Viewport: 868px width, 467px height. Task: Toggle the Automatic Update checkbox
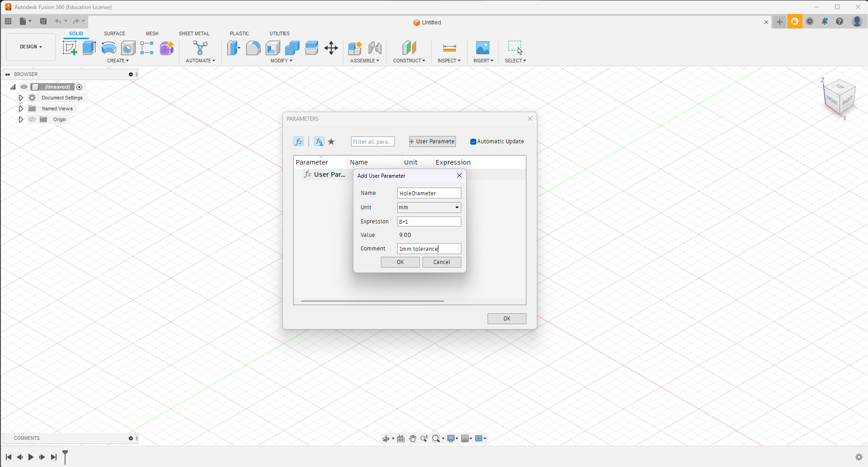[x=473, y=142]
